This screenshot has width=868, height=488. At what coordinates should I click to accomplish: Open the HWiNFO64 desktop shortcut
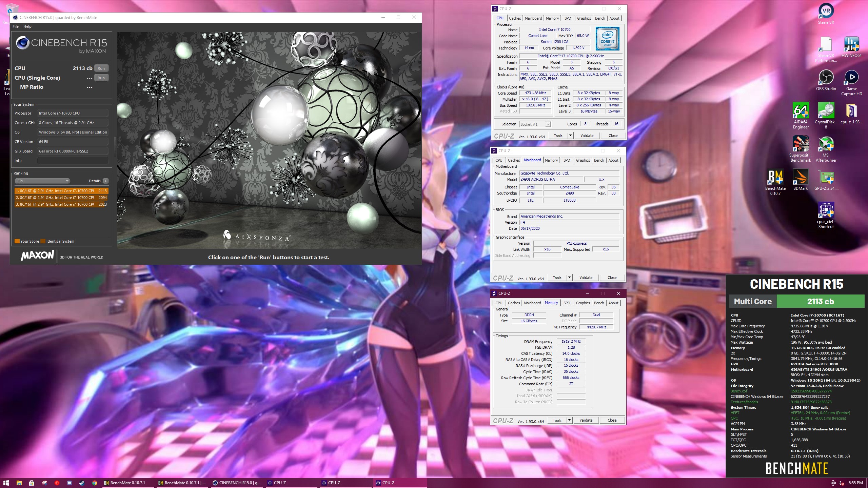851,47
